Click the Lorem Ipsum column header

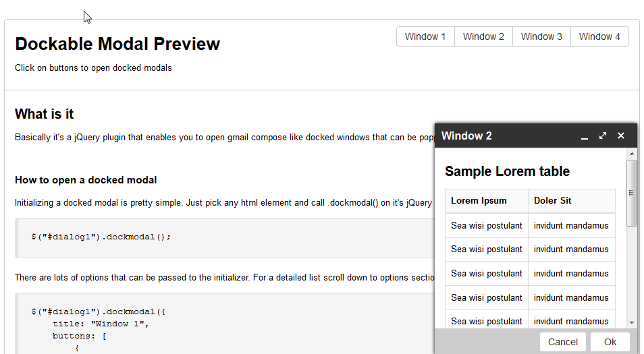click(479, 200)
